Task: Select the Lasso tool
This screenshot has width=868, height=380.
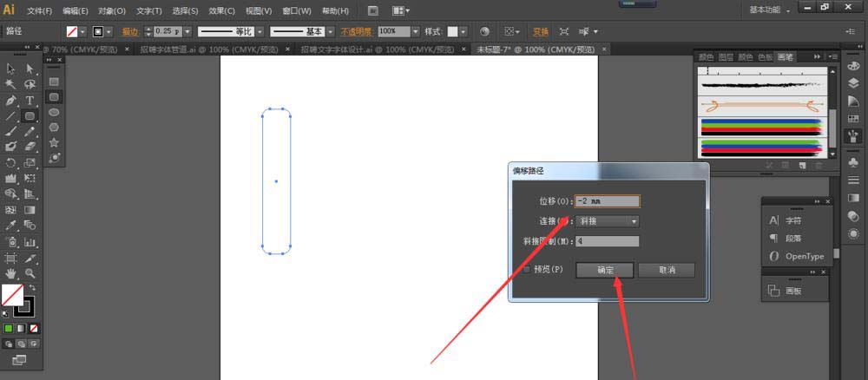Action: (30, 84)
